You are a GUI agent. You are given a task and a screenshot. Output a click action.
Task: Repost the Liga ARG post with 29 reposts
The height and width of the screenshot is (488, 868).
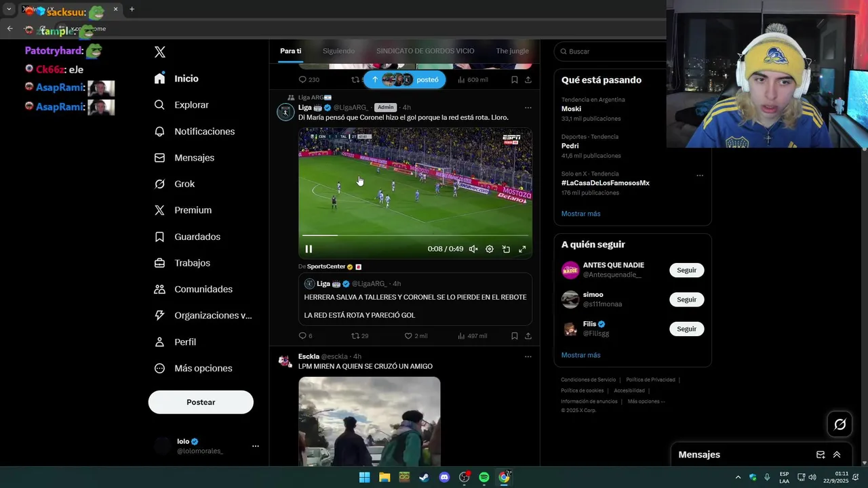tap(359, 336)
